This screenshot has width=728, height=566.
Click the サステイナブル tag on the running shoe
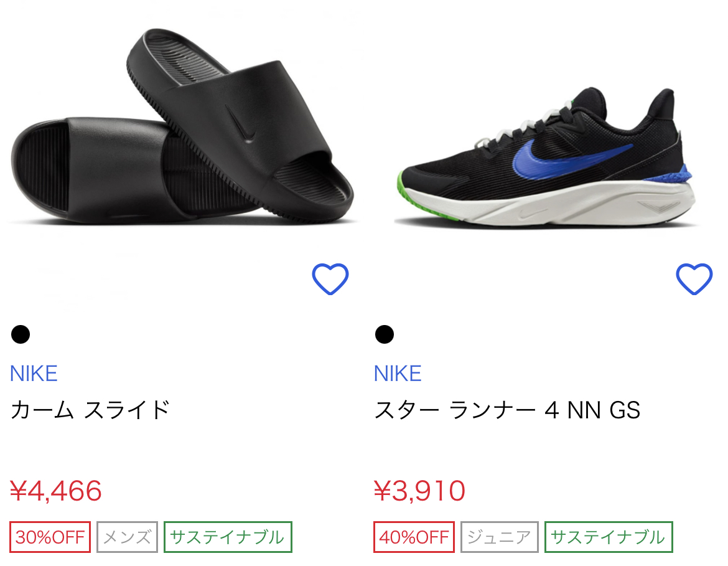[609, 537]
